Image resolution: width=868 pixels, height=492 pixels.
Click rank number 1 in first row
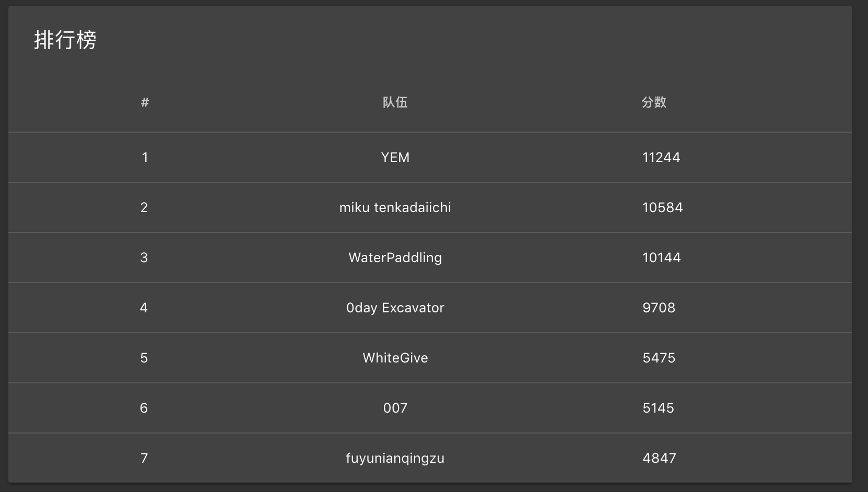(x=145, y=157)
